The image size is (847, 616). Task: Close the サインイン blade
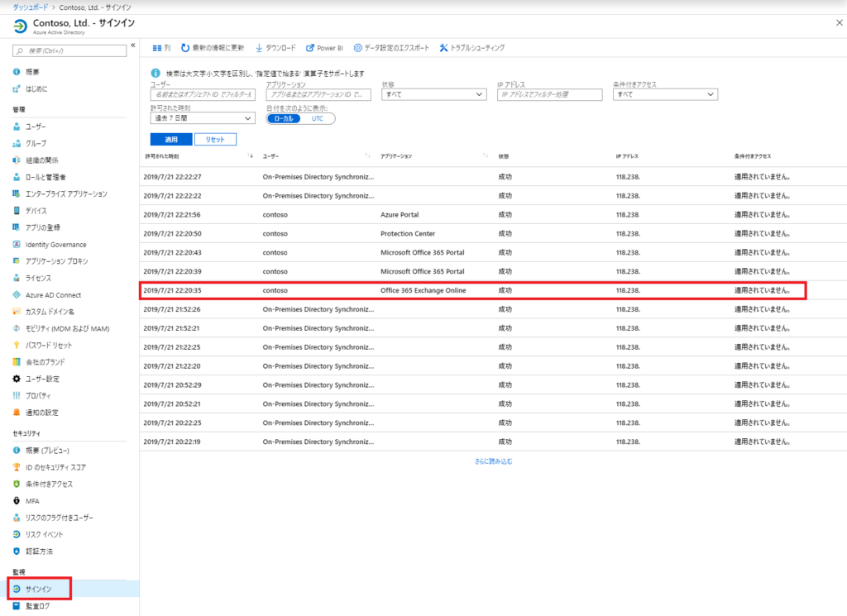pos(840,22)
